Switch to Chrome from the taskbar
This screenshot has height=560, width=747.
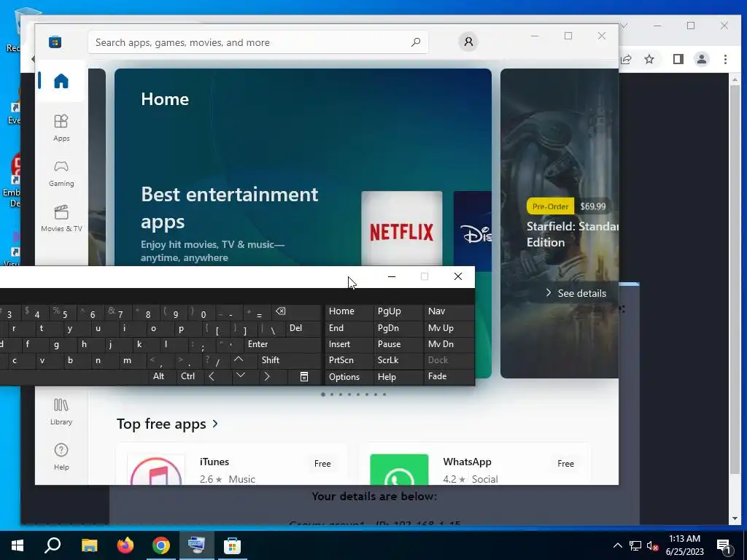161,545
